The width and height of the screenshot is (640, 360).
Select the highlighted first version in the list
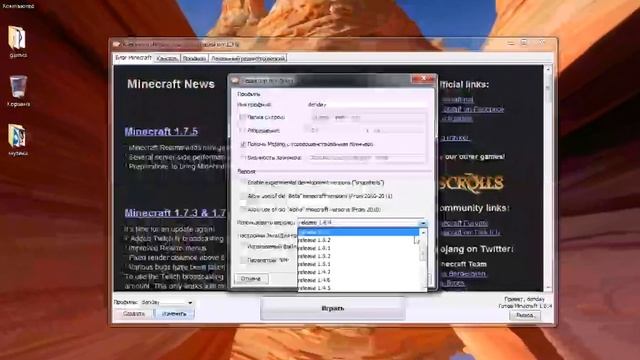(x=358, y=232)
